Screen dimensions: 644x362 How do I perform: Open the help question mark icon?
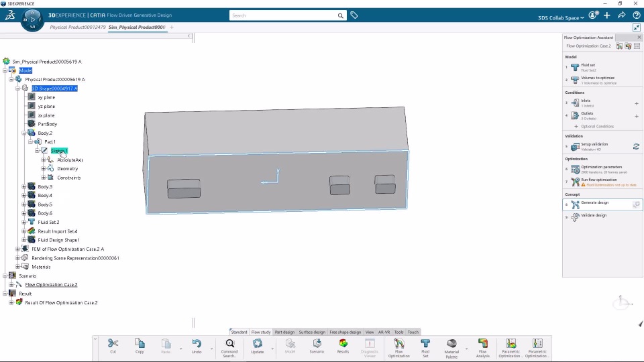click(637, 15)
